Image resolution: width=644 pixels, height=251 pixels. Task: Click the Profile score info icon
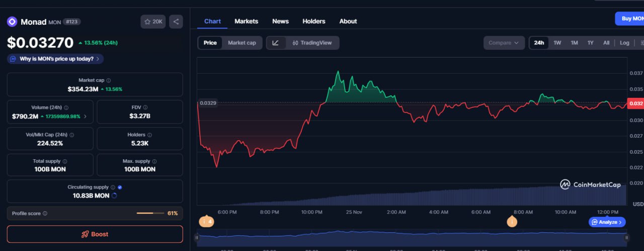click(x=45, y=214)
